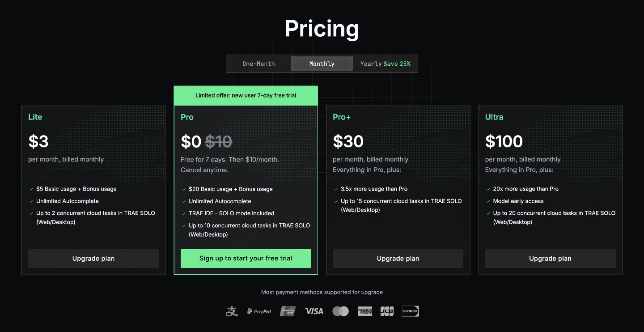Image resolution: width=644 pixels, height=332 pixels.
Task: Click the PayPal logo
Action: click(259, 311)
